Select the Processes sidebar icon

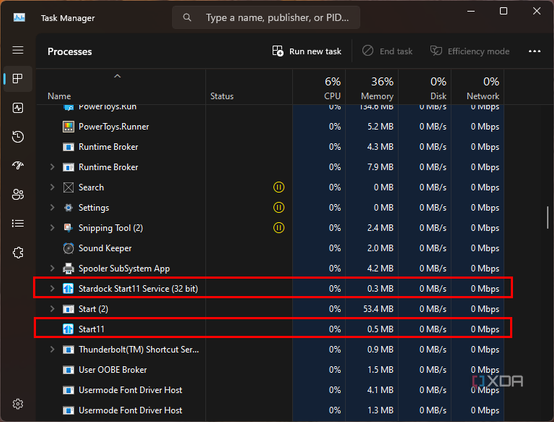coord(18,78)
